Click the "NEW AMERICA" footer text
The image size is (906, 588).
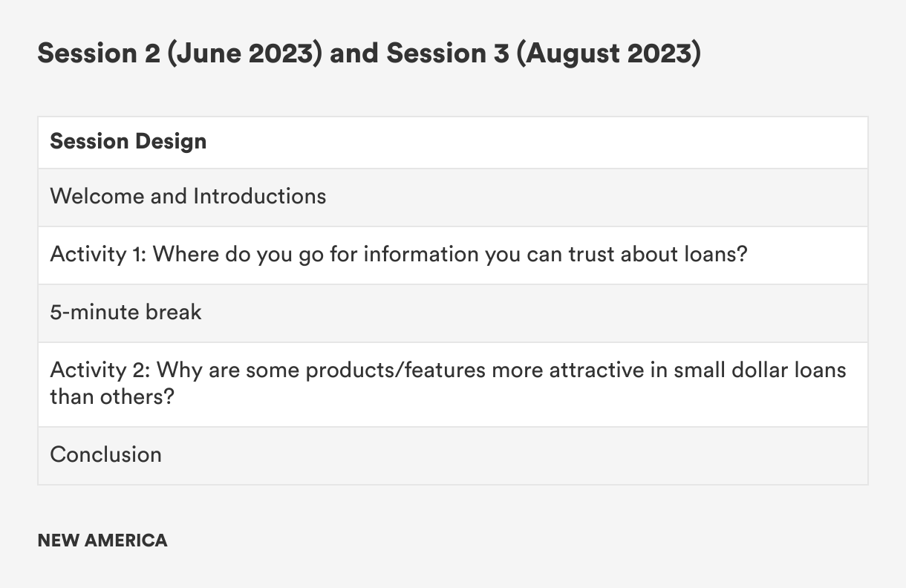pos(102,540)
